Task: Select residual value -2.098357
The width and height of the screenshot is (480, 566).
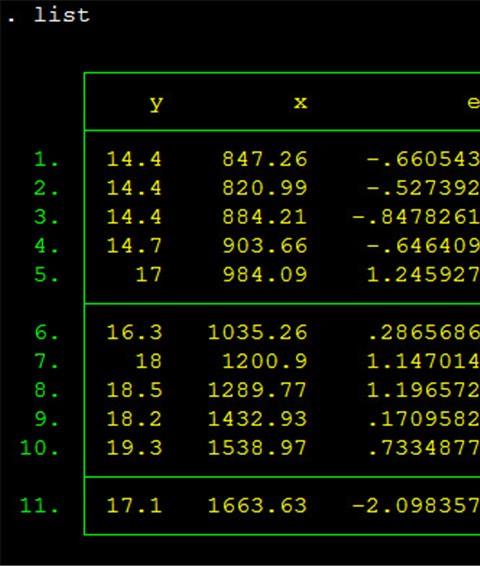Action: 416,505
